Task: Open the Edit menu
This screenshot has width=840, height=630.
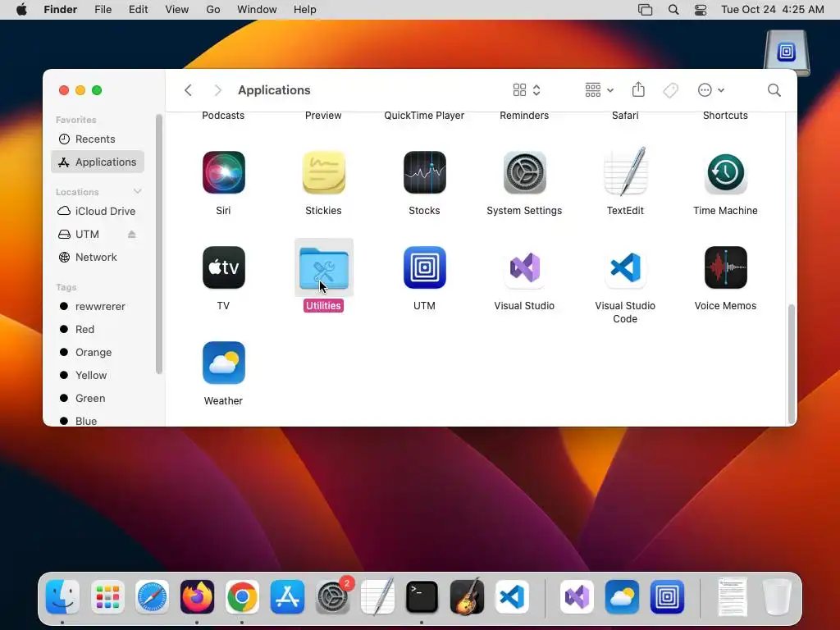Action: tap(138, 10)
